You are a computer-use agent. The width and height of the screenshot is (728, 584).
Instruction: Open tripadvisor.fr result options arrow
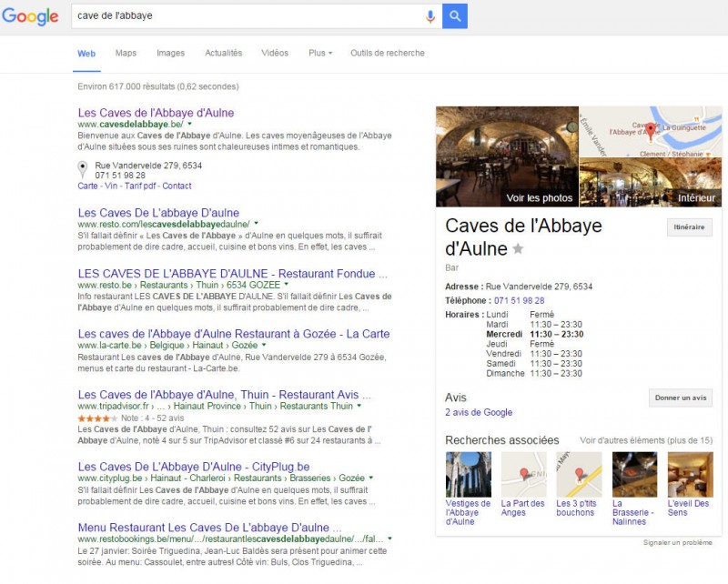coord(359,406)
